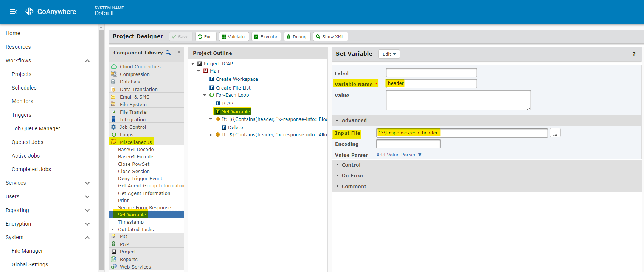Click the Label input field
644x272 pixels.
coord(431,73)
